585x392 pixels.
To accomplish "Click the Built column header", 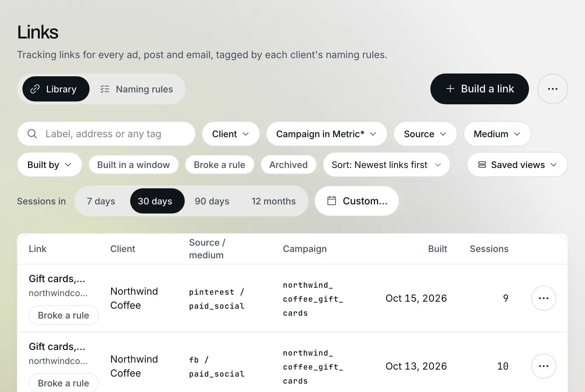I will (x=437, y=249).
